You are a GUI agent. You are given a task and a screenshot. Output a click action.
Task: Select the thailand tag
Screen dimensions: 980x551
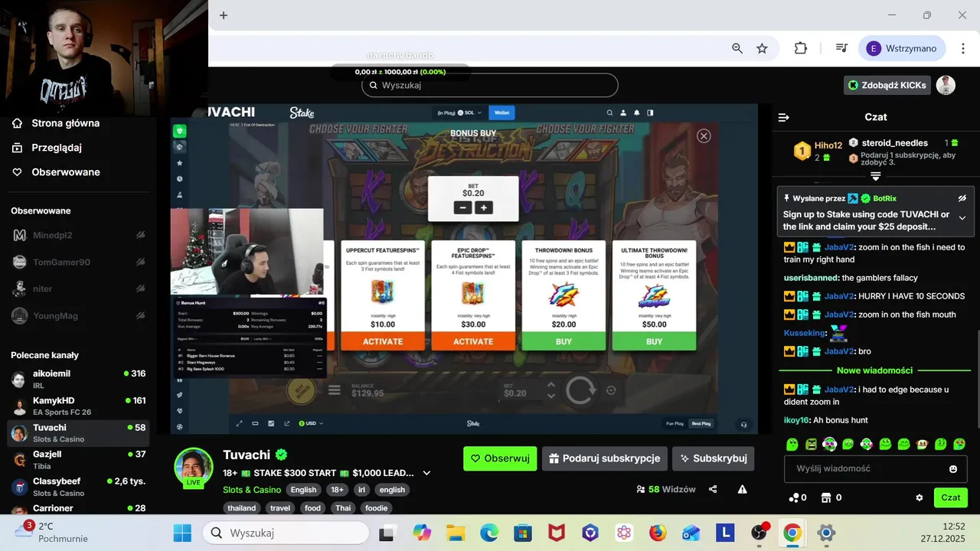click(x=242, y=508)
